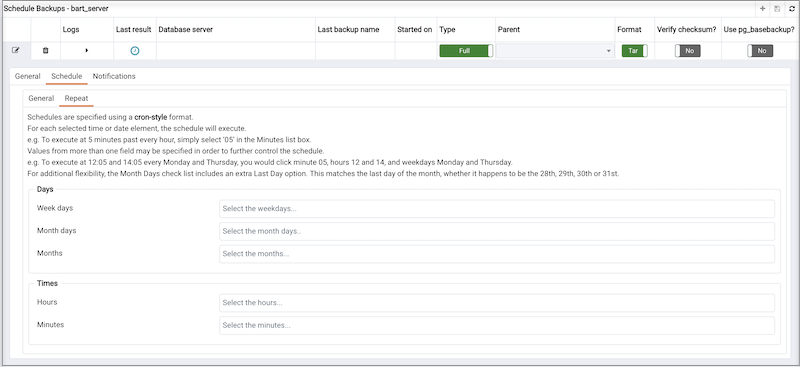Viewport: 800px width, 367px height.
Task: Toggle the Verify checksum switch
Action: pyautogui.click(x=688, y=51)
